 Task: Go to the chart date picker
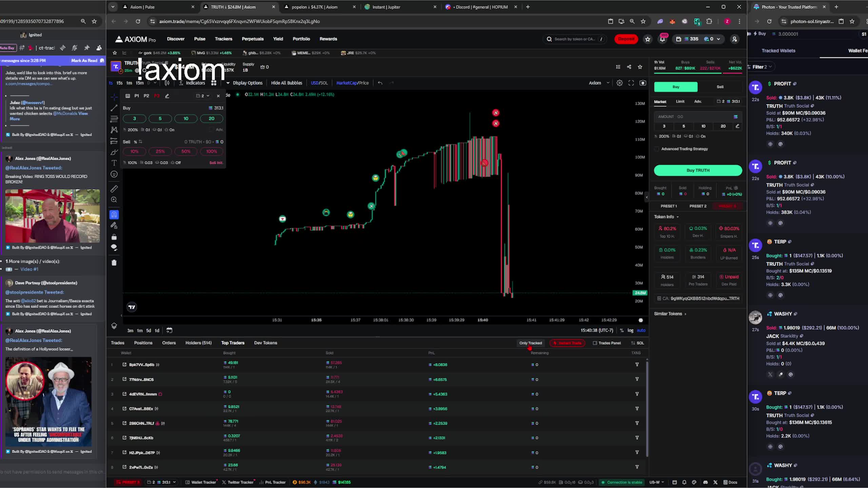[169, 330]
